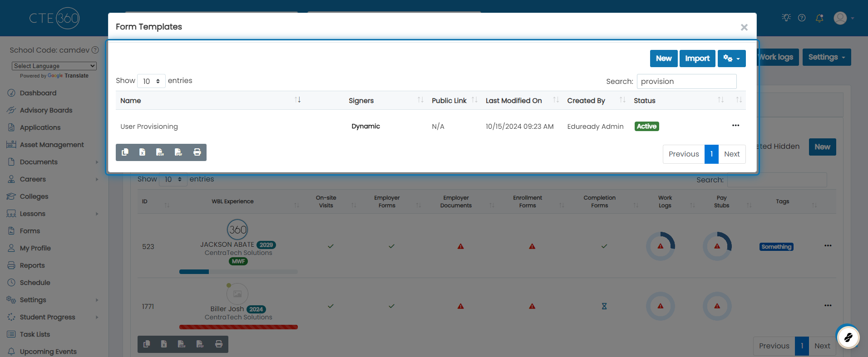Sort templates by Signers column
This screenshot has height=357, width=868.
(386, 100)
